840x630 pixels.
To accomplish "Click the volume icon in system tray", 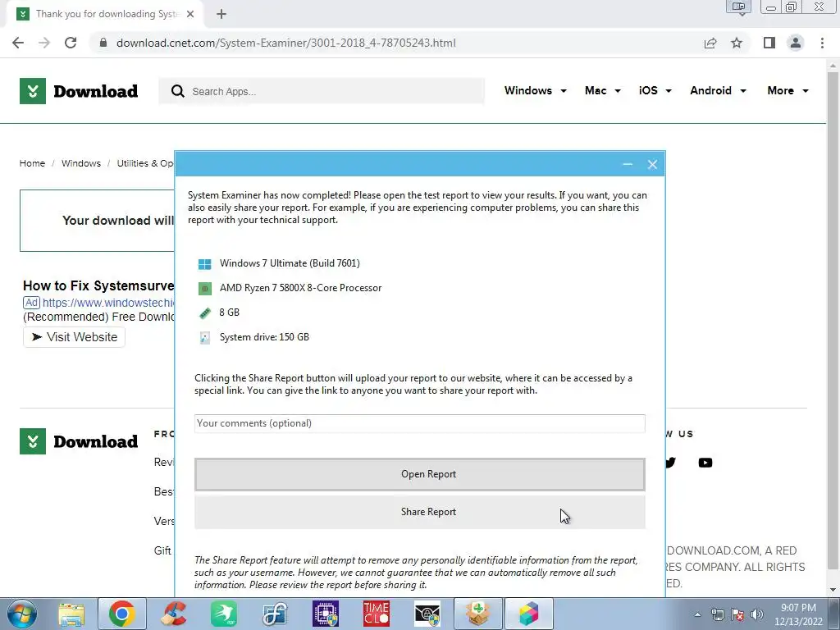I will click(x=756, y=614).
